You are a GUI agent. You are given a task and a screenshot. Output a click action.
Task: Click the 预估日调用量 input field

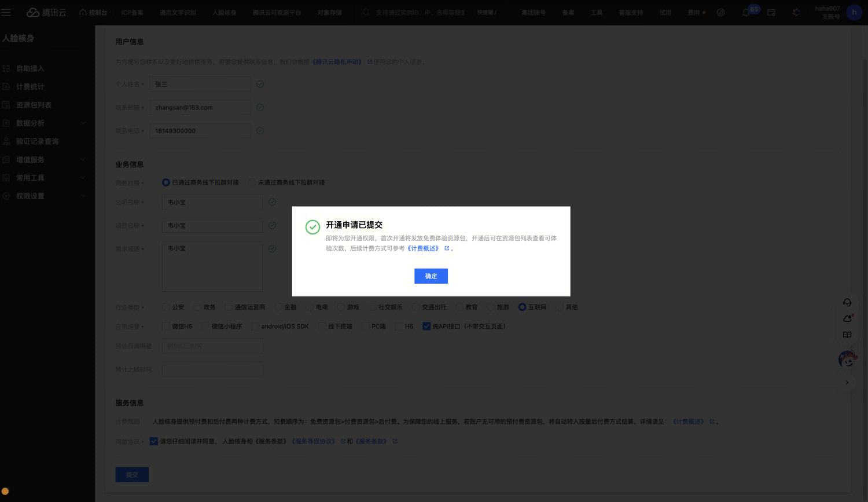point(212,346)
